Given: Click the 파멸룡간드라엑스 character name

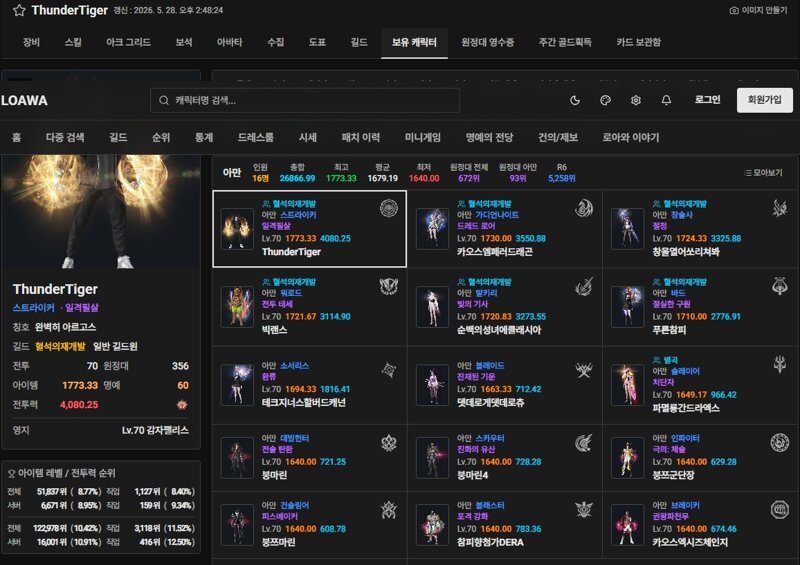Looking at the screenshot, I should (x=686, y=408).
